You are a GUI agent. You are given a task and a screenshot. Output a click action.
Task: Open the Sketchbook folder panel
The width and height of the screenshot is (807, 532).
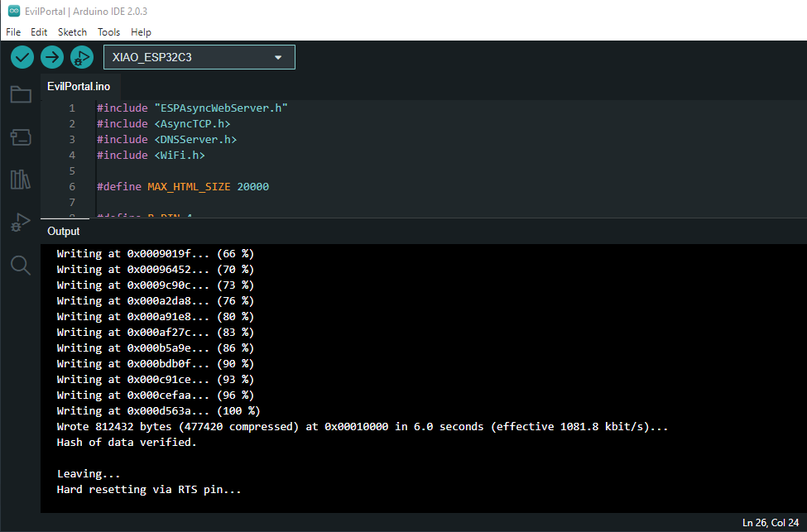21,94
